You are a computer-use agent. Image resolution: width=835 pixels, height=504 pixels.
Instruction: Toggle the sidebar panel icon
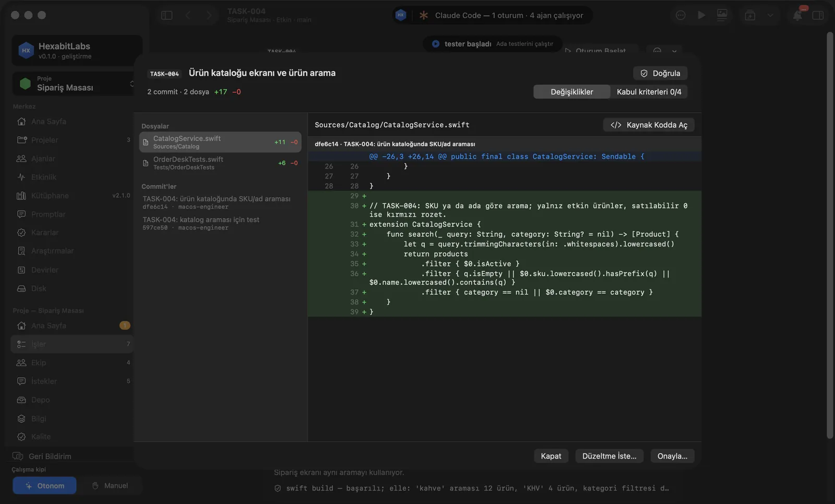[x=166, y=15]
